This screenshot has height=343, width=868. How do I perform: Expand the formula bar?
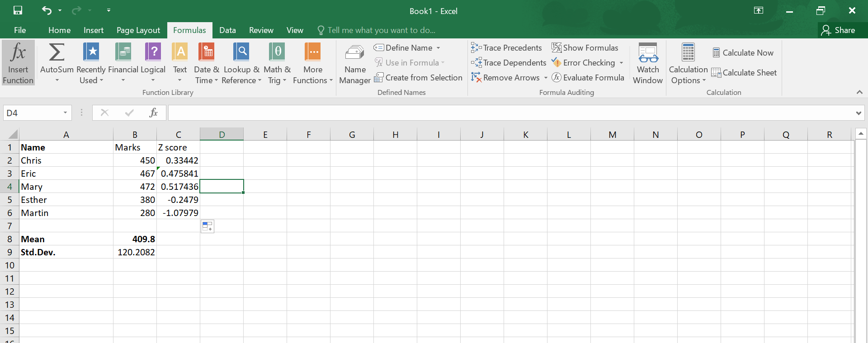tap(858, 113)
